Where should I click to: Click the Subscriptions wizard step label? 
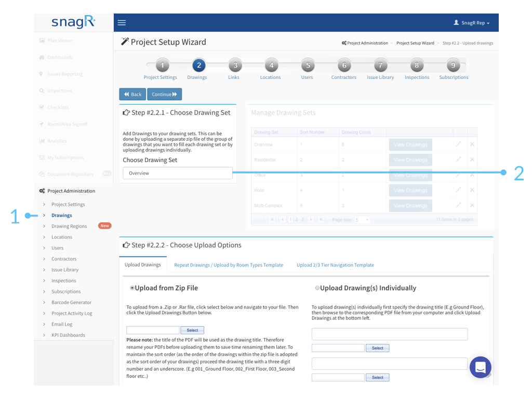click(x=454, y=77)
